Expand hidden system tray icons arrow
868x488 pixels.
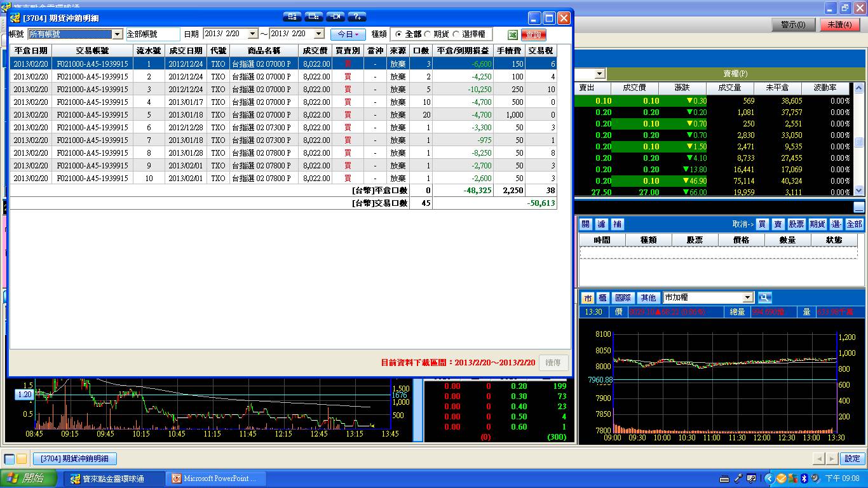(770, 478)
